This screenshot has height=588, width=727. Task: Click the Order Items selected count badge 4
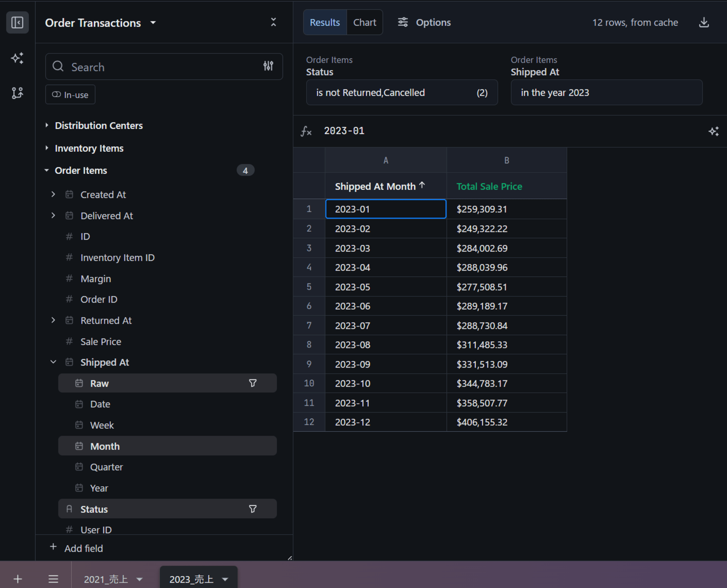(245, 170)
